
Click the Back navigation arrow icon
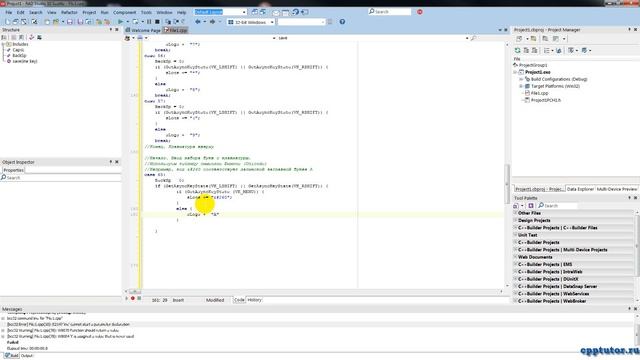click(x=198, y=22)
